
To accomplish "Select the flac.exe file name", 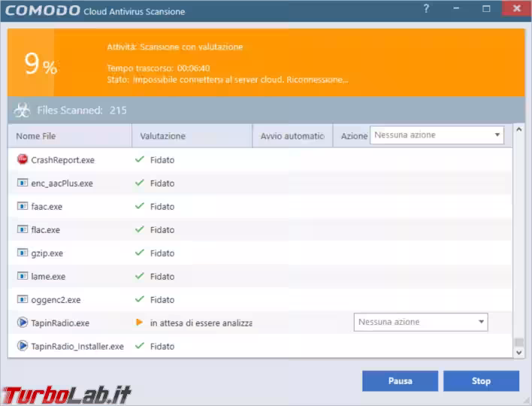I will (46, 230).
